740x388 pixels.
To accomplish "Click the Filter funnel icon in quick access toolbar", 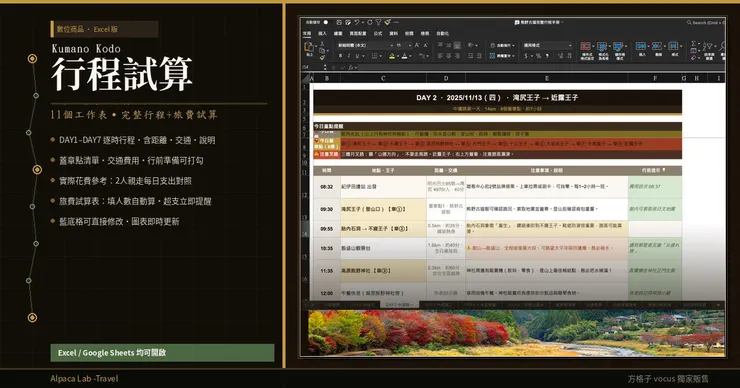I will 378,22.
